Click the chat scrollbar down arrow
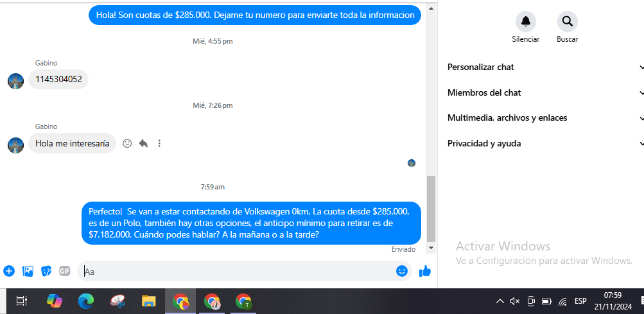The image size is (644, 314). point(431,248)
